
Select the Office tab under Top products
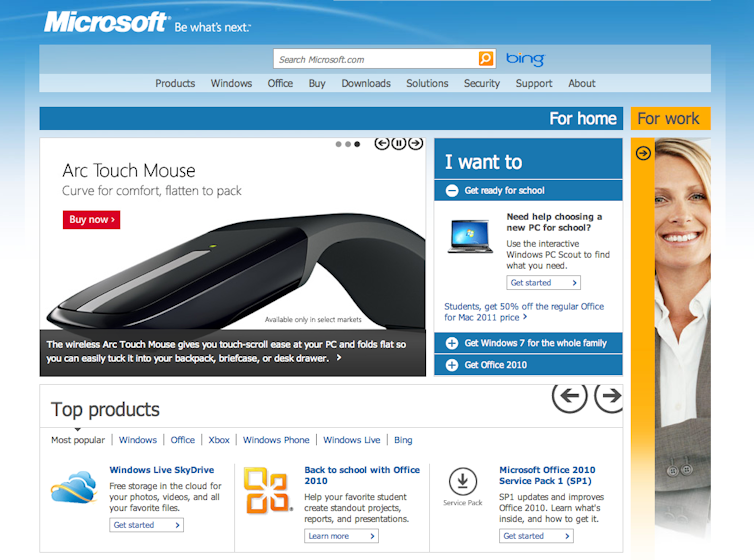(183, 440)
